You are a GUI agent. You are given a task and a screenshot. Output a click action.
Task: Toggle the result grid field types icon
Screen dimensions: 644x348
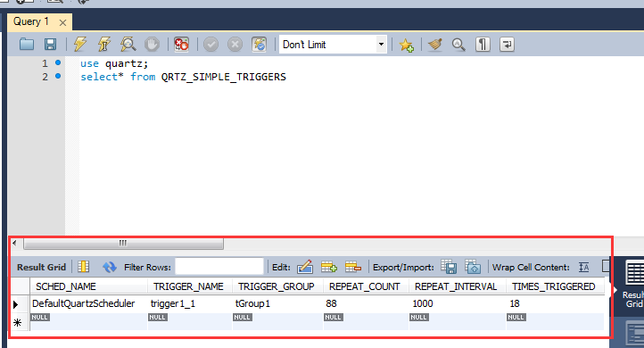click(83, 267)
